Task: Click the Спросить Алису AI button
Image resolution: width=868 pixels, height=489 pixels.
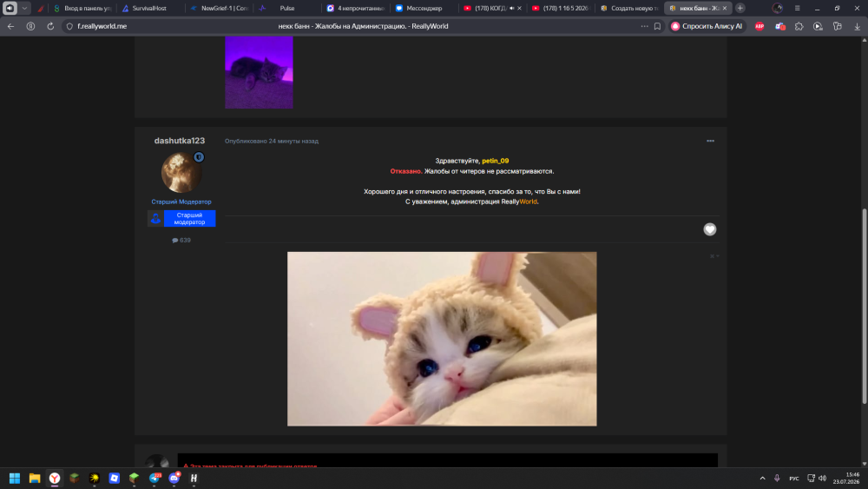Action: point(707,26)
